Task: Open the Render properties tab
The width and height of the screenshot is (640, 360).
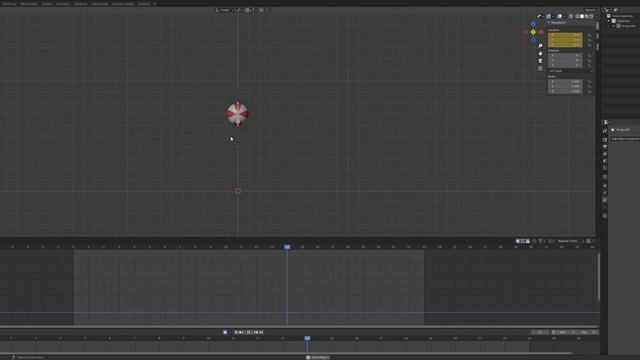Action: 605,140
